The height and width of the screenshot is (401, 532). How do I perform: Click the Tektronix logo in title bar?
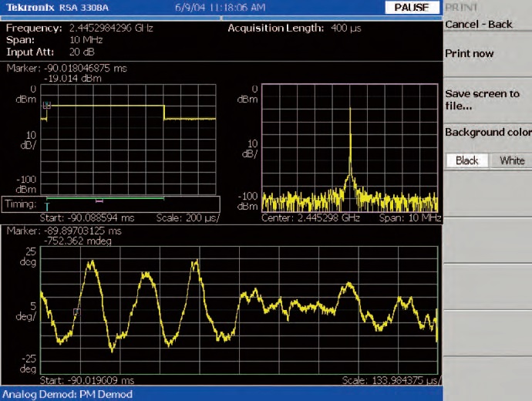click(29, 7)
